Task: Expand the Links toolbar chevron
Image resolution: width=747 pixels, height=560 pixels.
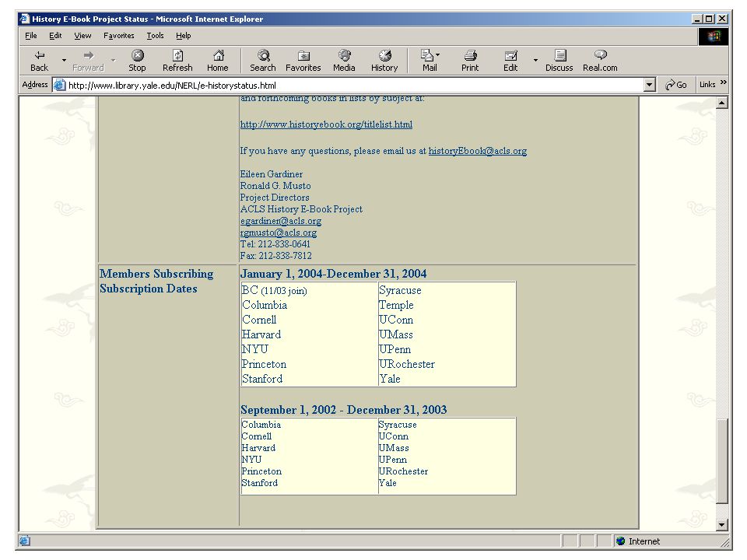Action: click(723, 83)
